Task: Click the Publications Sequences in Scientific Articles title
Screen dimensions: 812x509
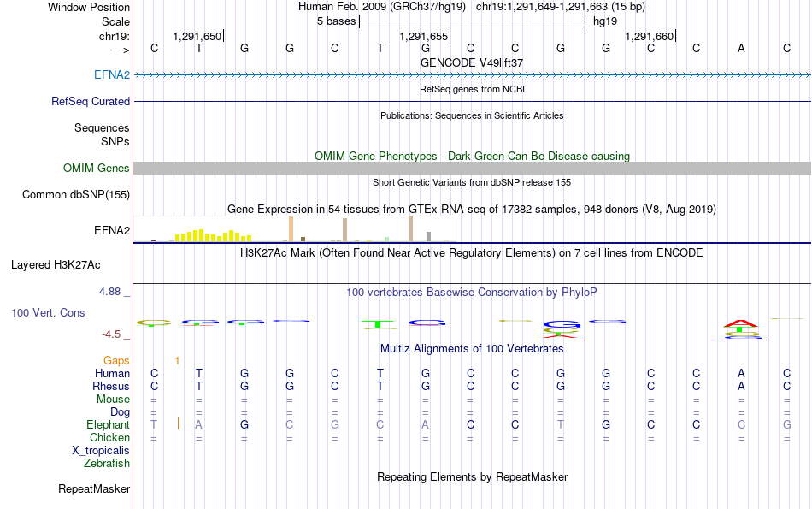Action: pos(472,115)
